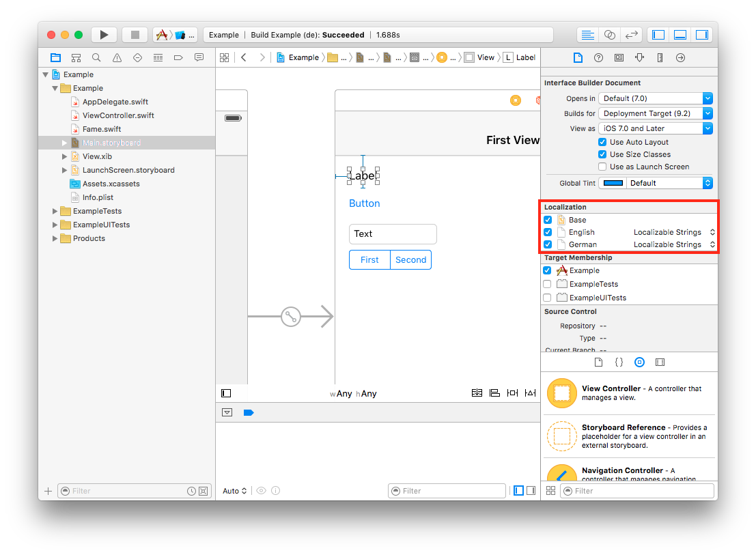Open the find navigator tab
The width and height of the screenshot is (756, 555).
tap(96, 58)
